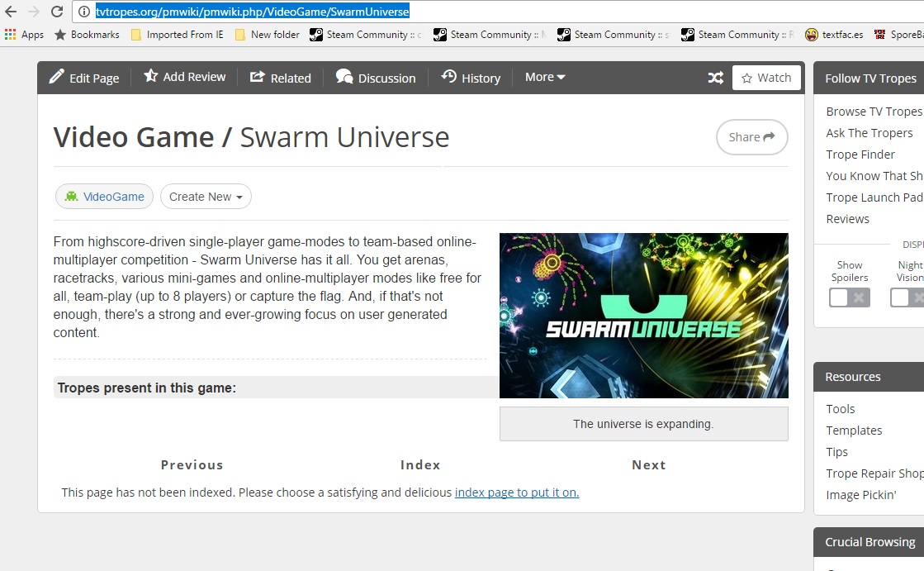The height and width of the screenshot is (571, 924).
Task: Reload the page with refresh icon
Action: coord(57,12)
